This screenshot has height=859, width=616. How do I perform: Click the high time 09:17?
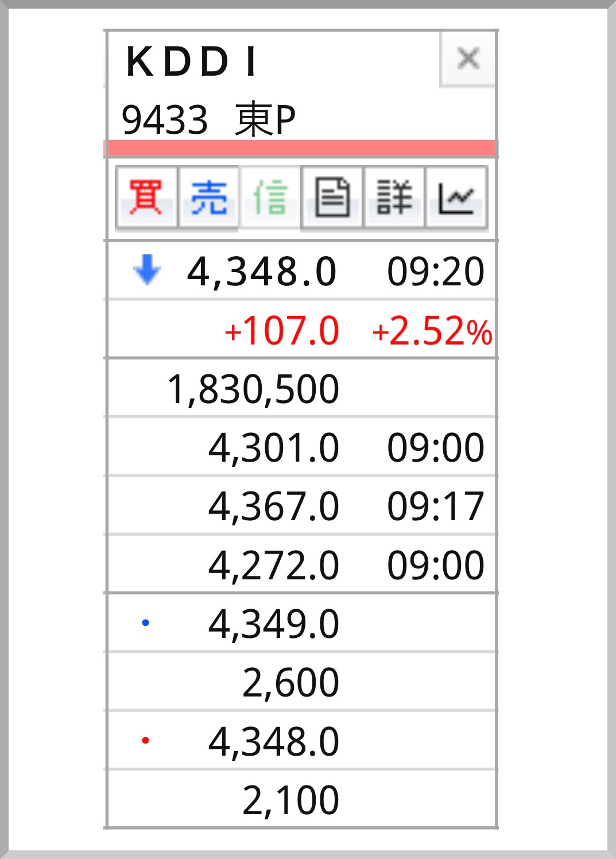click(x=436, y=506)
